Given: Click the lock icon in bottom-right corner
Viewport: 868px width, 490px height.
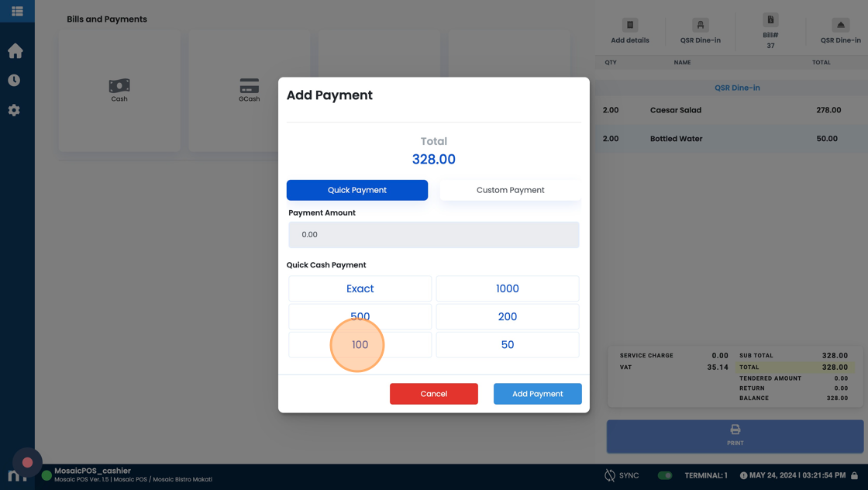Looking at the screenshot, I should point(854,475).
